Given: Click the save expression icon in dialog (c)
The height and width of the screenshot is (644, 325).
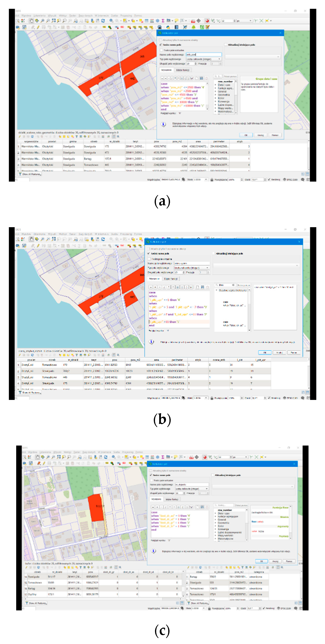Looking at the screenshot, I should [202, 507].
